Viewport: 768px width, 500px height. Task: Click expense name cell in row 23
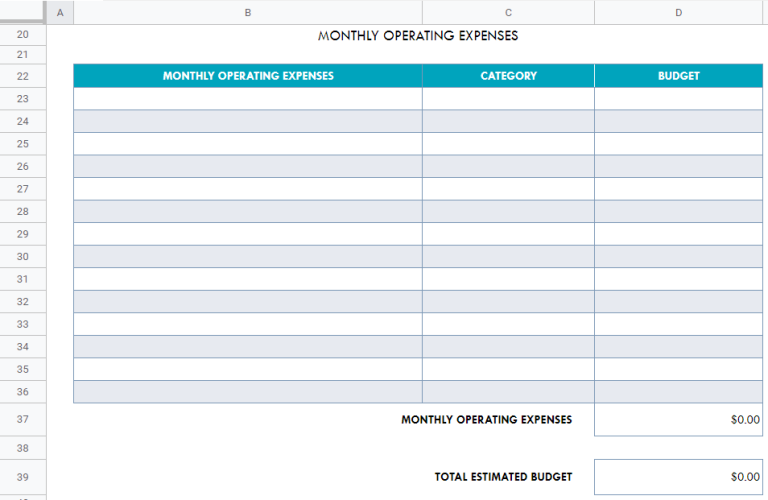(248, 99)
